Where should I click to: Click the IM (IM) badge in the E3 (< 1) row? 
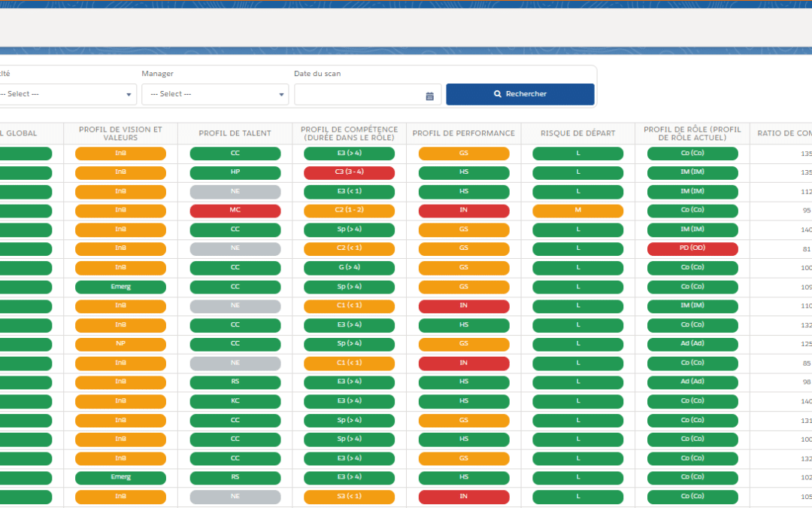coord(692,191)
